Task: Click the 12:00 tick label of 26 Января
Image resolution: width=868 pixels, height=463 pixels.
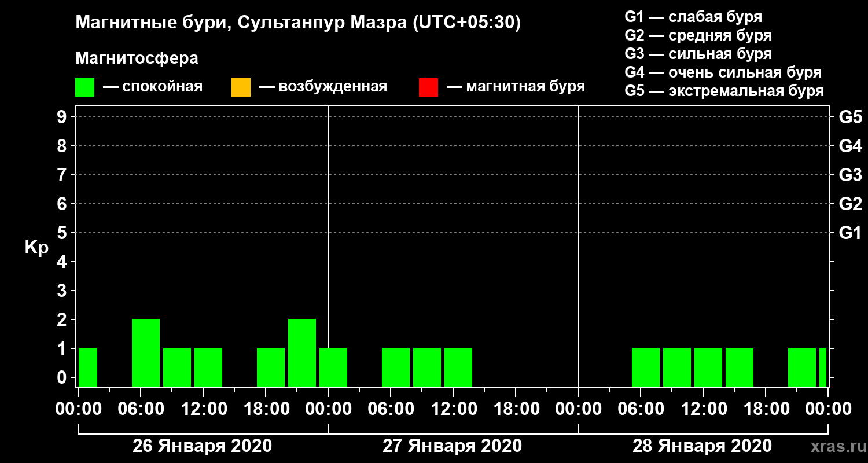Action: tap(203, 409)
